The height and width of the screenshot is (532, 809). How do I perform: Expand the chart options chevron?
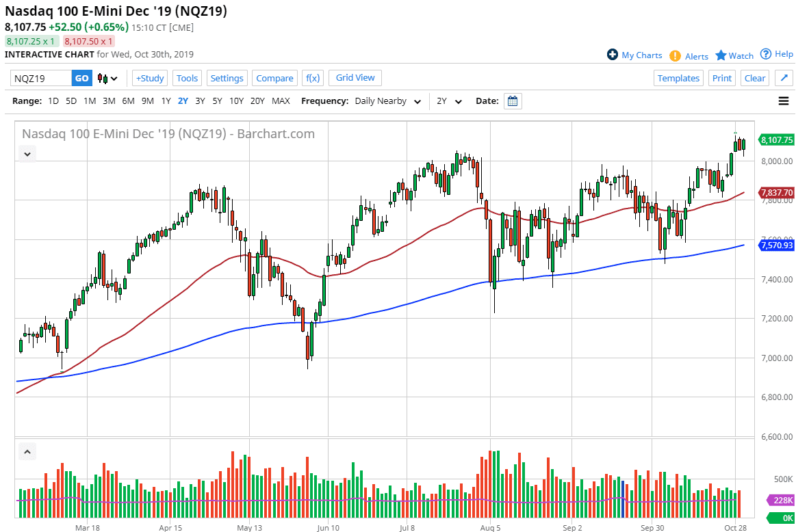click(26, 153)
